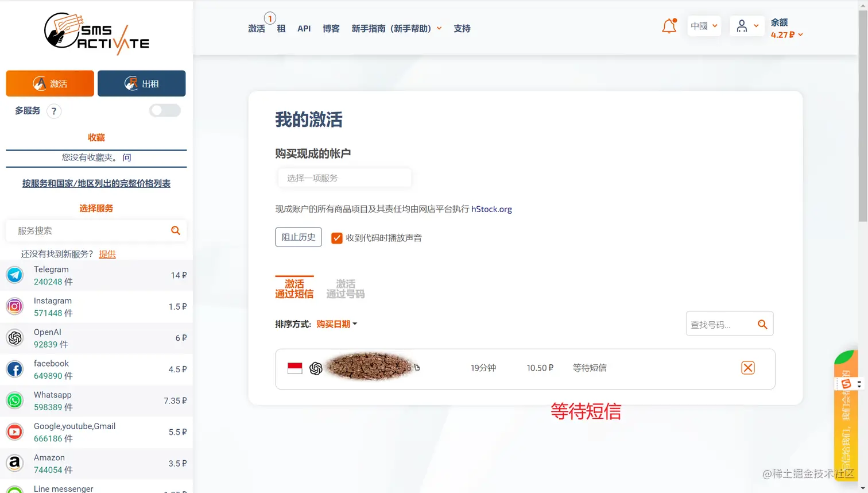Click the 阻止历史 button
868x493 pixels.
point(299,237)
